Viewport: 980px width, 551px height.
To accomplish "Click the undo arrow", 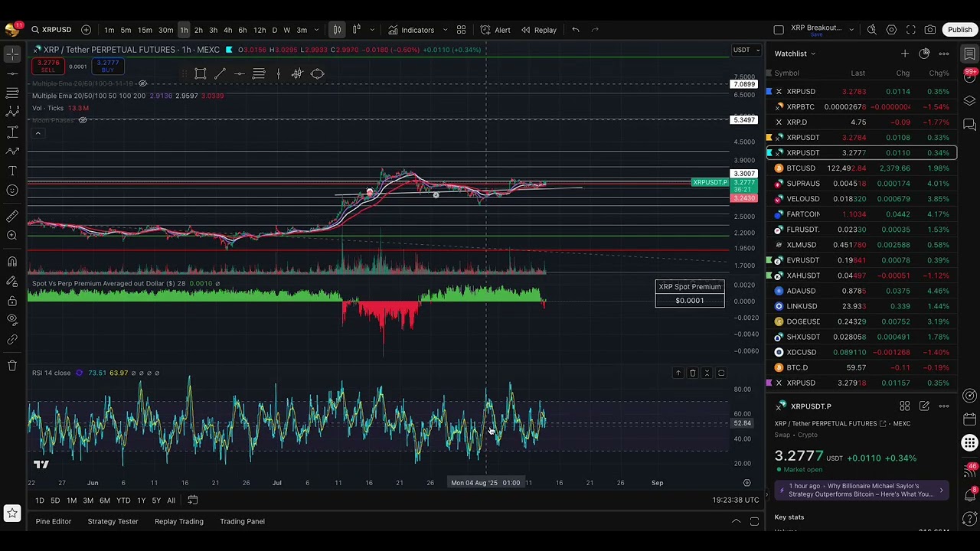I will (576, 30).
